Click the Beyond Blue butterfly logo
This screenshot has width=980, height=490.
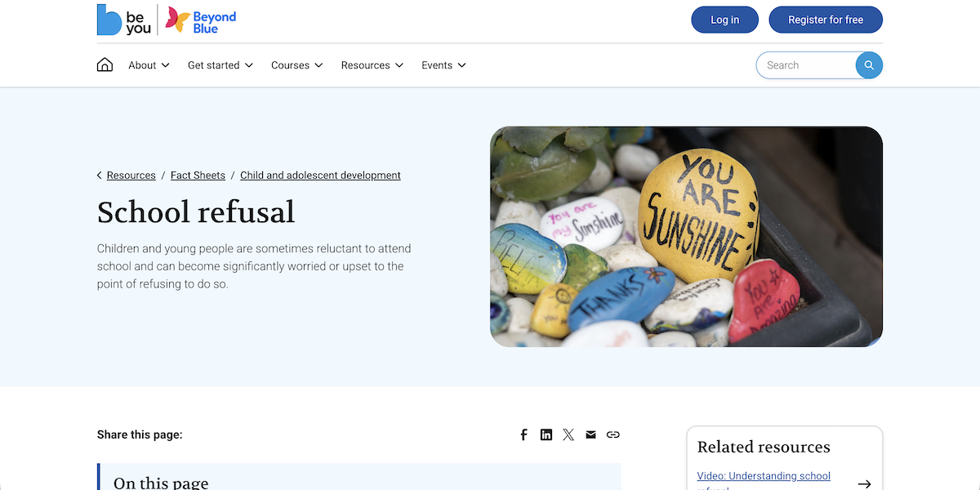click(x=201, y=20)
